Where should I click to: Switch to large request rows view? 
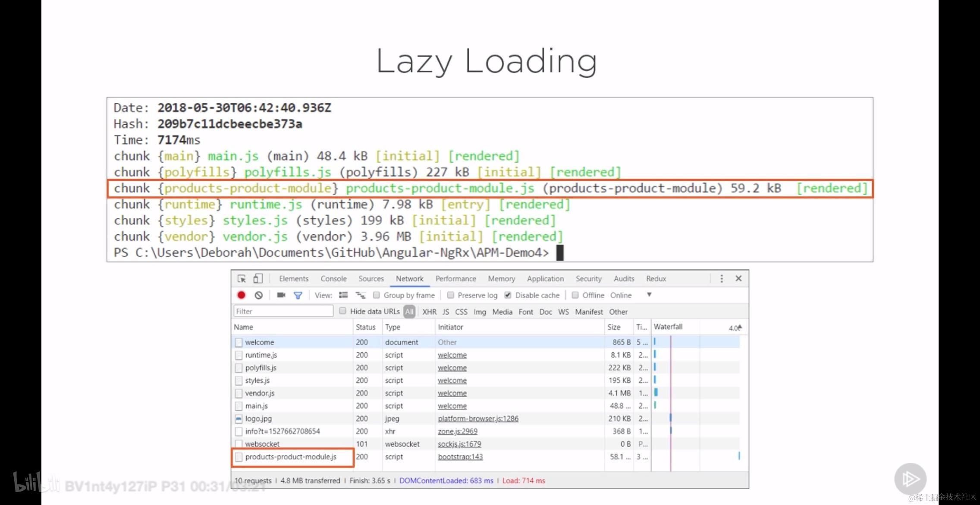343,295
